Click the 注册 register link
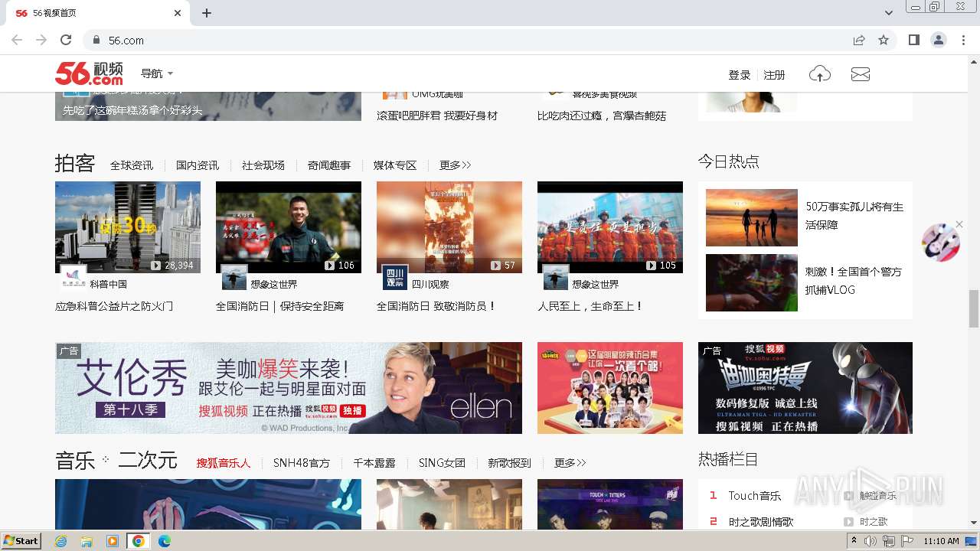The image size is (980, 551). pos(774,75)
